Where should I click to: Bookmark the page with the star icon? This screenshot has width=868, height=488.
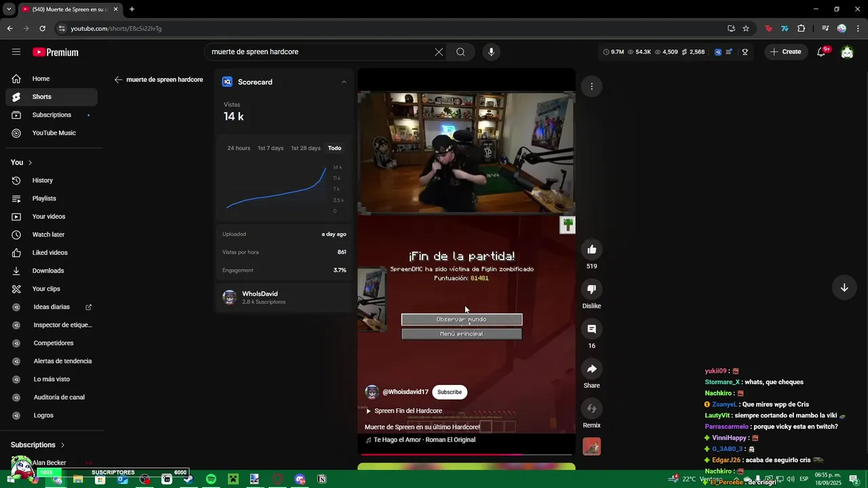(746, 28)
